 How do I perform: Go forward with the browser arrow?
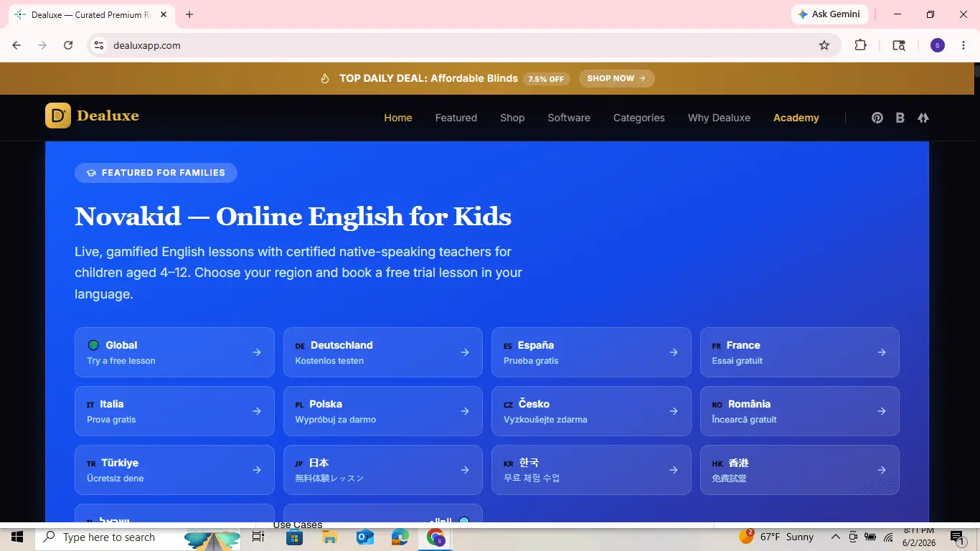(x=42, y=45)
